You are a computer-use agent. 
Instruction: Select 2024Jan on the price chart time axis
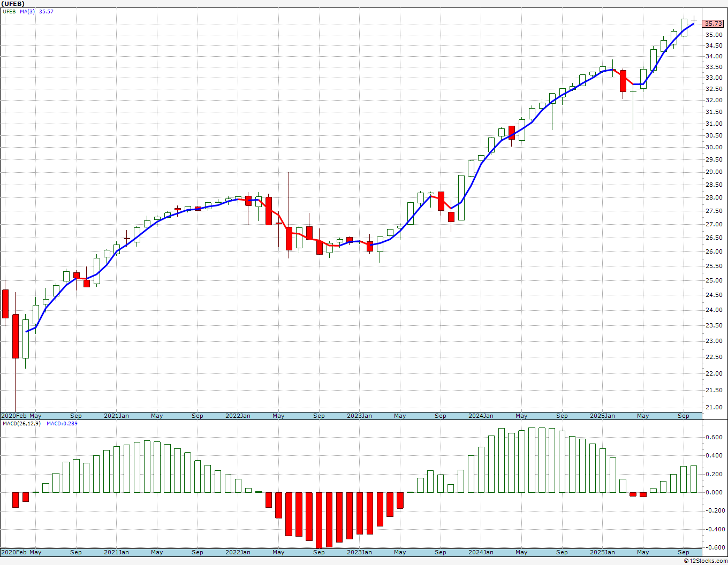481,416
